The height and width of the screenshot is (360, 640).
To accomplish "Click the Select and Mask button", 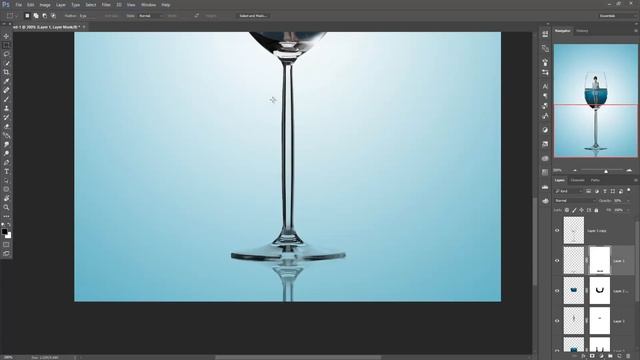I will [x=253, y=16].
